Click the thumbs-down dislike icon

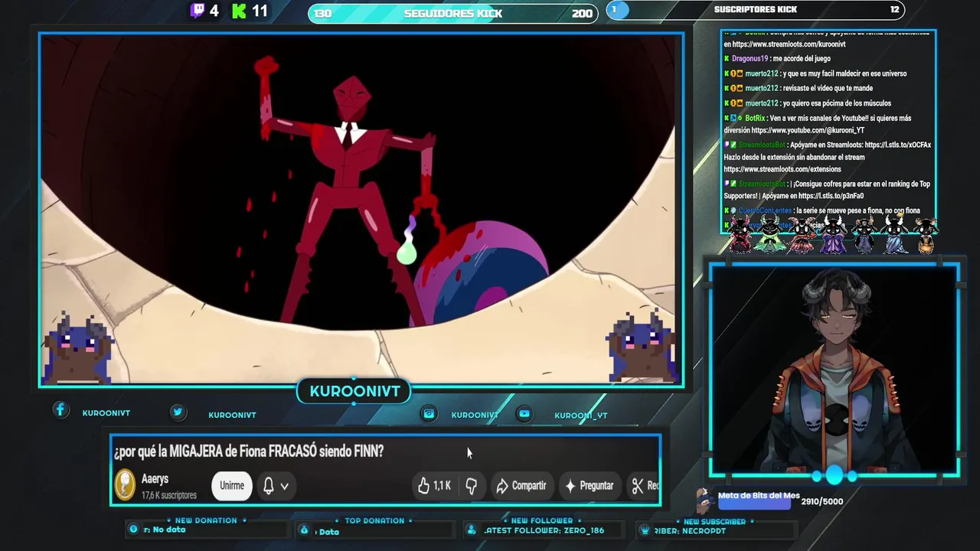[x=471, y=485]
